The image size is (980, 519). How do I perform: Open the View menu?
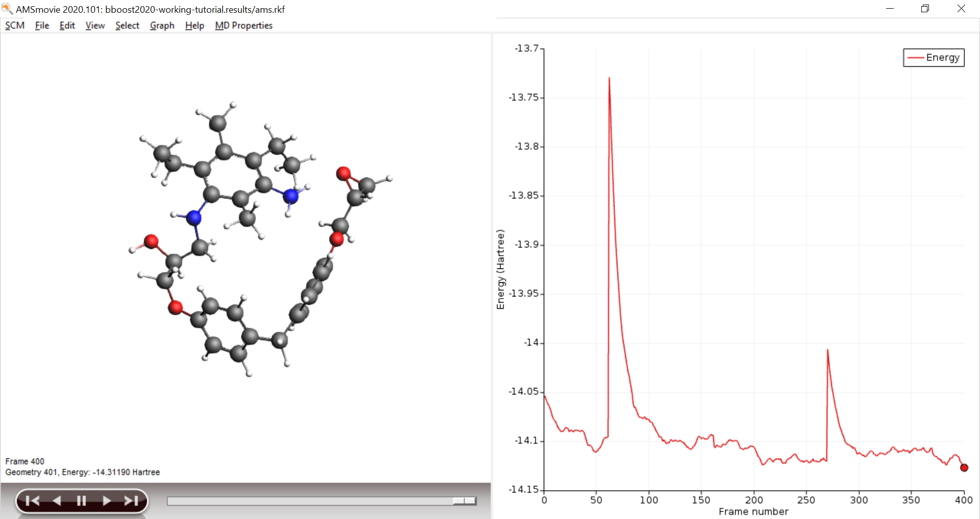coord(95,26)
